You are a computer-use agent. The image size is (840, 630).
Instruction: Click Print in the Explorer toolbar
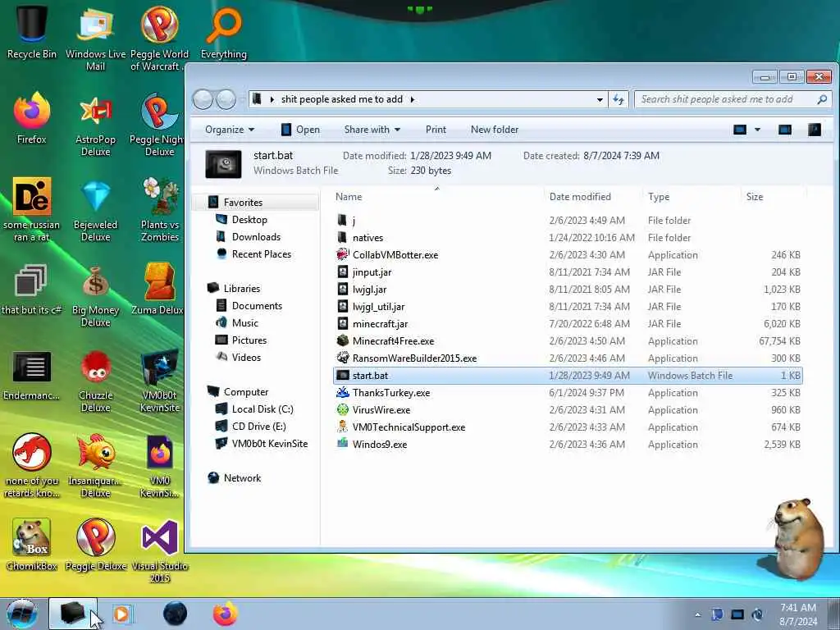(436, 130)
